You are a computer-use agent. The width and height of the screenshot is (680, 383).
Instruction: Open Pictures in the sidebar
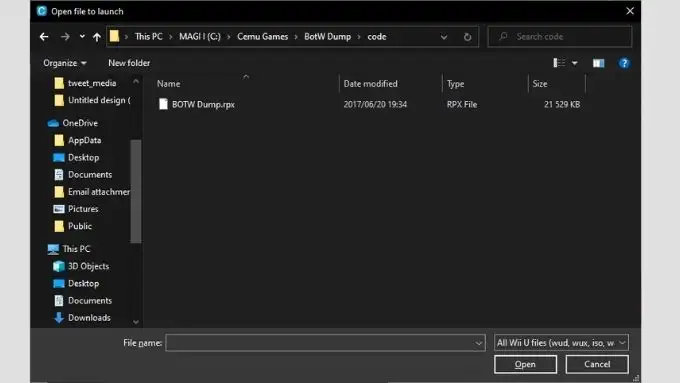[83, 209]
